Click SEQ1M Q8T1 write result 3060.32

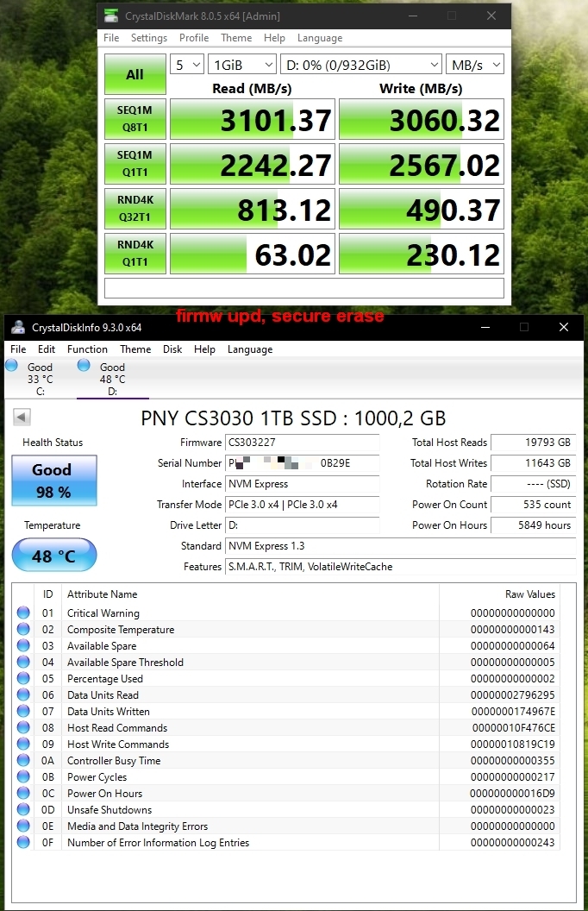coord(422,119)
